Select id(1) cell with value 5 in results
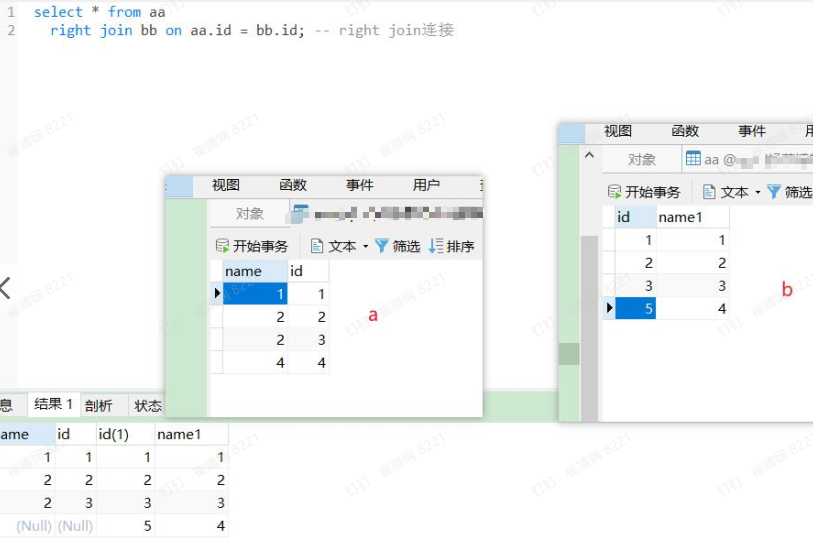 tap(125, 526)
